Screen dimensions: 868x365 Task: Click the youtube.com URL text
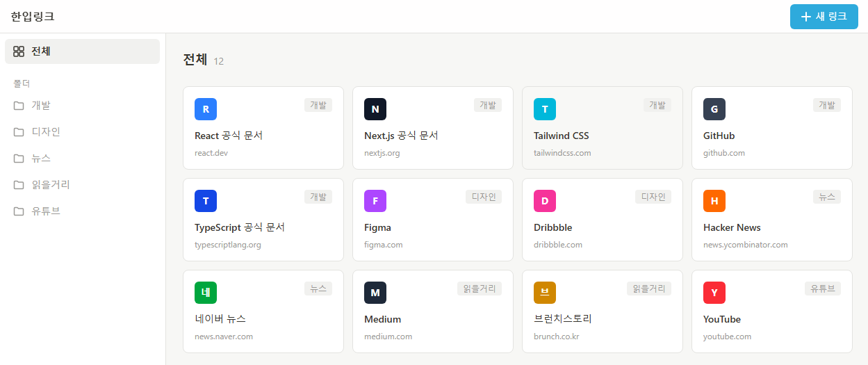[728, 336]
